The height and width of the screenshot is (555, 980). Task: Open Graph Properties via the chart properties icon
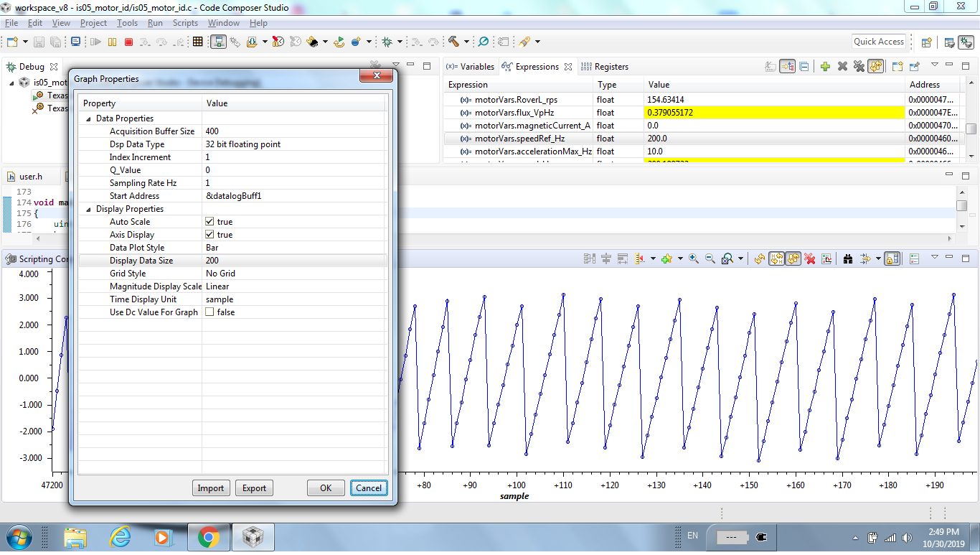(826, 258)
